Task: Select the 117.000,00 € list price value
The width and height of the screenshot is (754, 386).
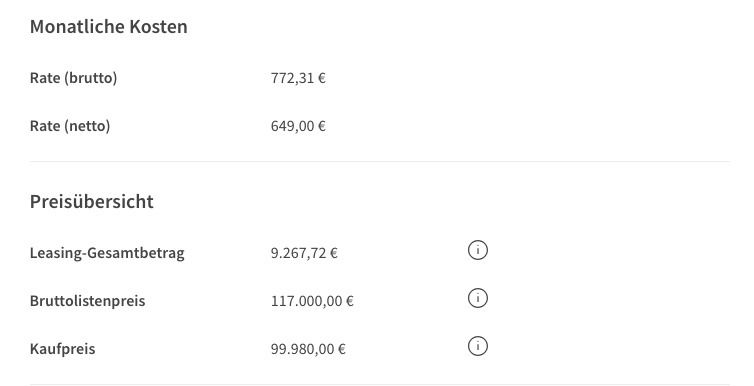Action: coord(312,301)
